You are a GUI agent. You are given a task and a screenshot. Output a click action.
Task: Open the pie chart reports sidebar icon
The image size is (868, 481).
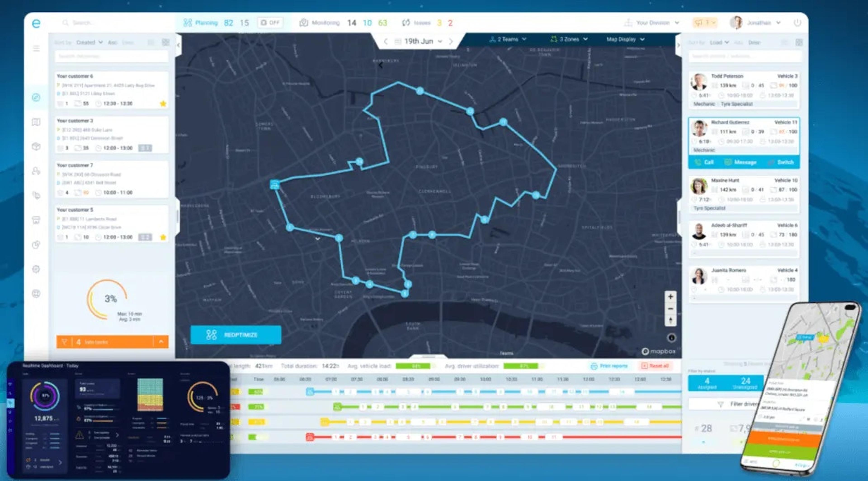point(36,244)
